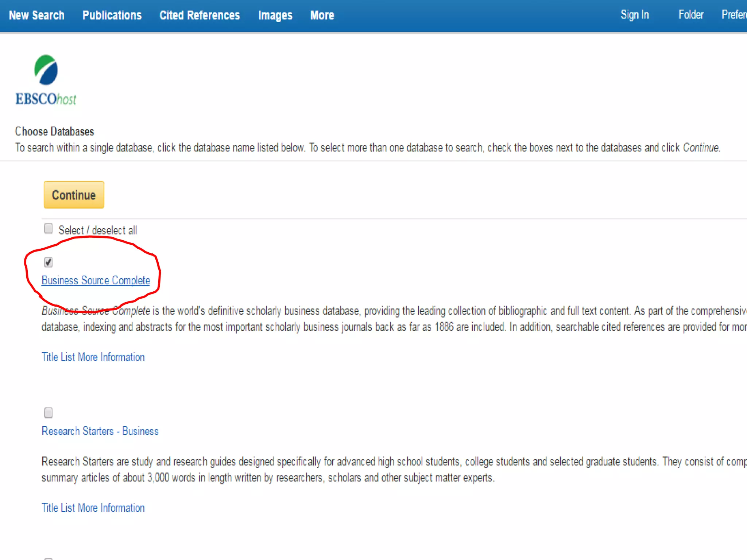This screenshot has width=747, height=560.
Task: Open the Business Source Complete database link
Action: [96, 280]
